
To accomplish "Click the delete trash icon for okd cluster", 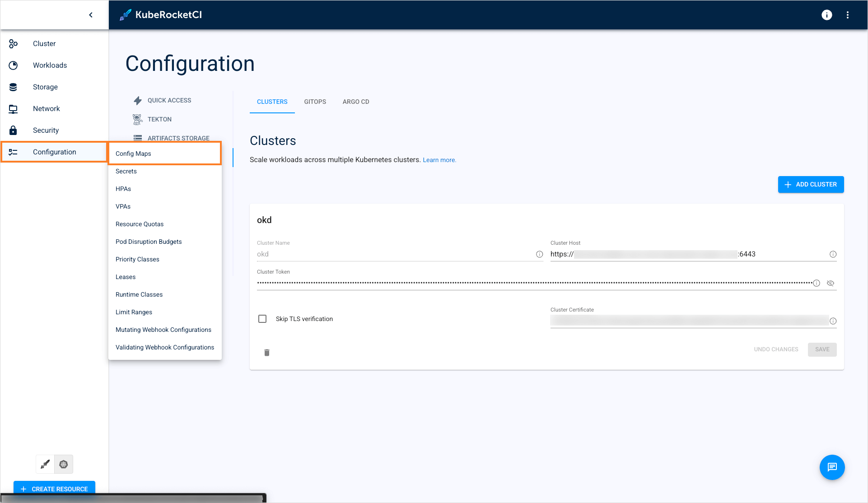I will [266, 353].
